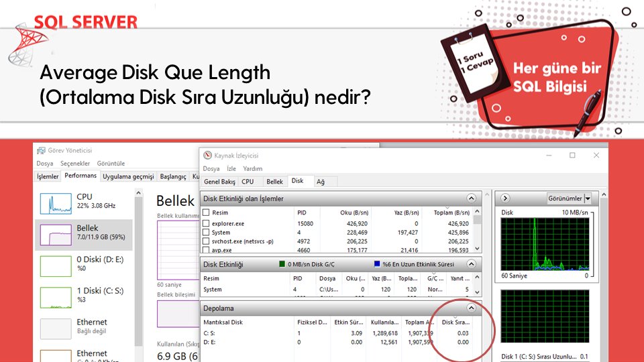
Task: Click the Disk 1 queue length graph
Action: tap(545, 316)
